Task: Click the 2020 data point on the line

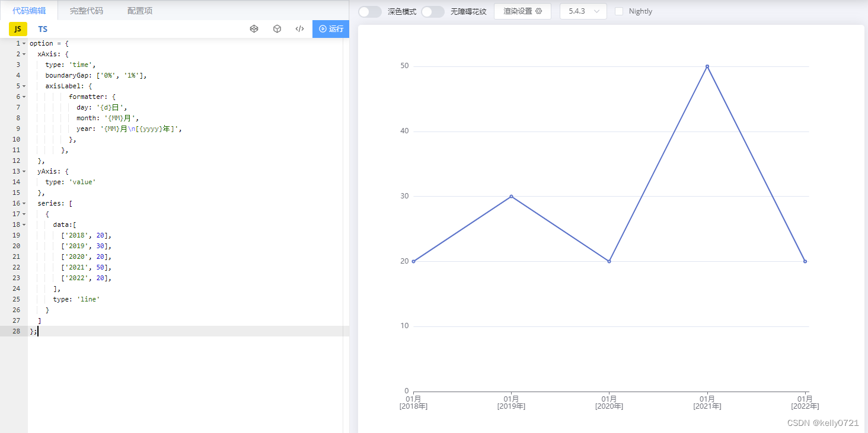Action: (609, 261)
